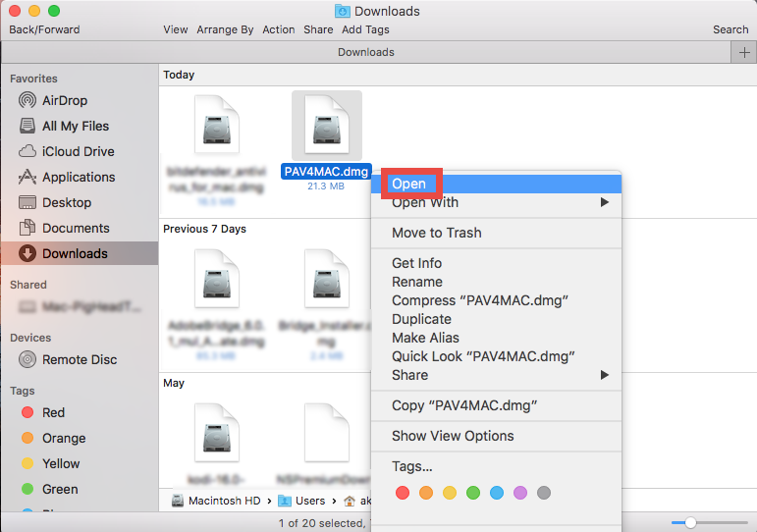Choose Get Info in context menu
The width and height of the screenshot is (757, 532).
pyautogui.click(x=496, y=263)
